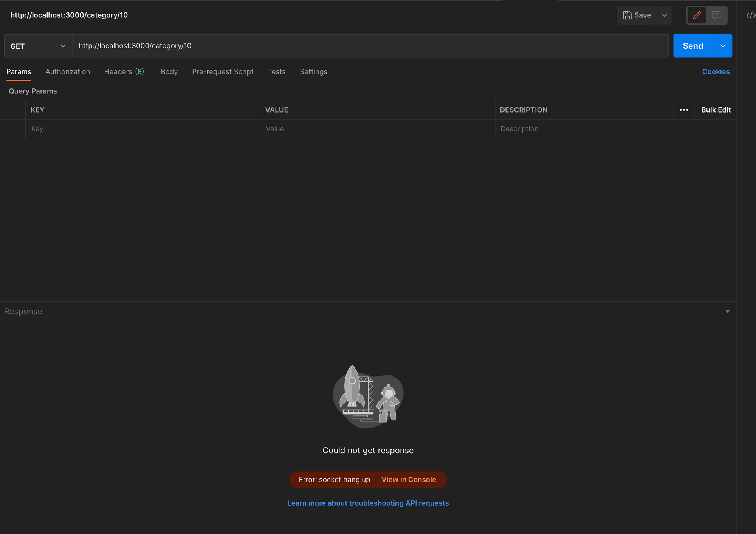The width and height of the screenshot is (756, 534).
Task: Click View in Console link
Action: [x=409, y=480]
